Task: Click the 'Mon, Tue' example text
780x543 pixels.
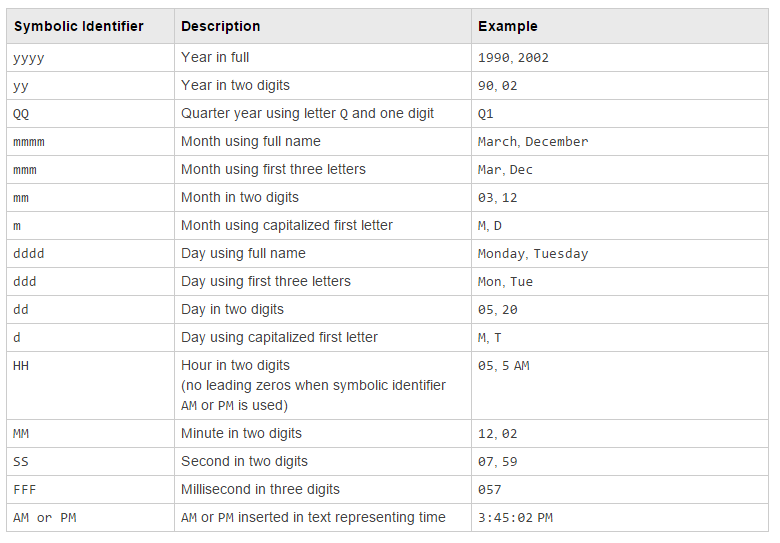Action: pos(505,282)
